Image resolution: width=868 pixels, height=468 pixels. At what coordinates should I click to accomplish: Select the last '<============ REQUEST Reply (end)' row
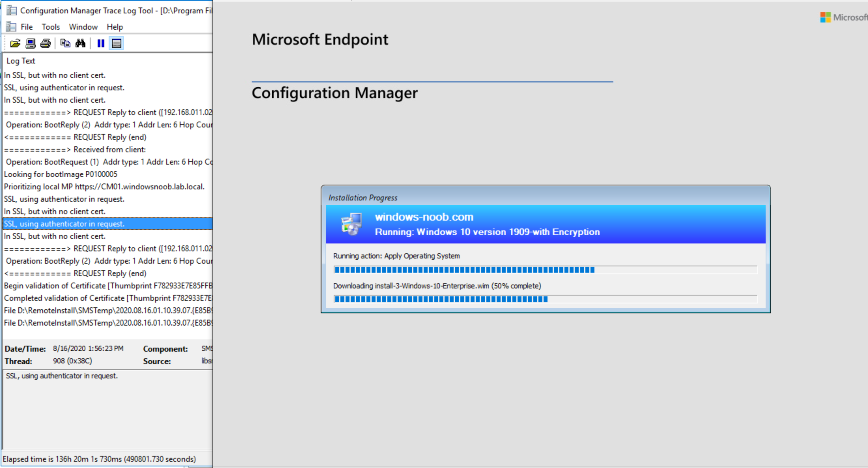coord(108,273)
